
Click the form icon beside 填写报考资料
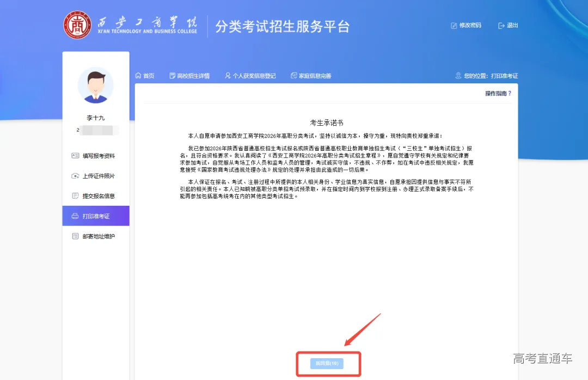click(75, 156)
